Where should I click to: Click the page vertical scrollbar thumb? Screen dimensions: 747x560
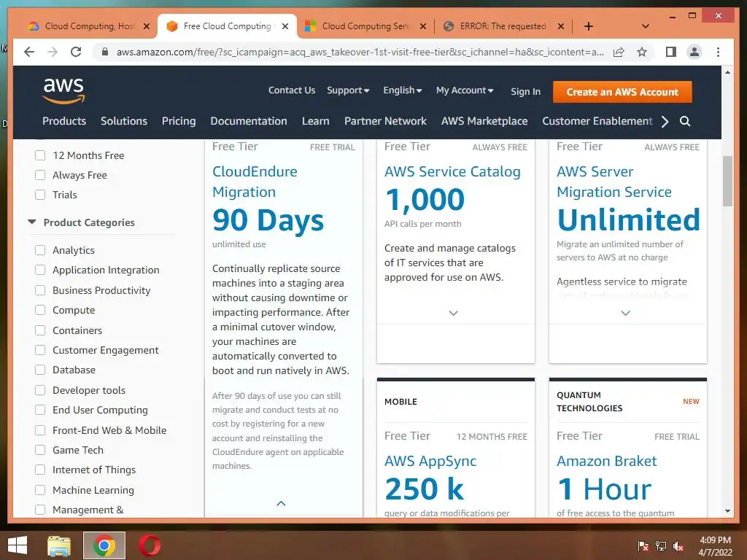(727, 182)
